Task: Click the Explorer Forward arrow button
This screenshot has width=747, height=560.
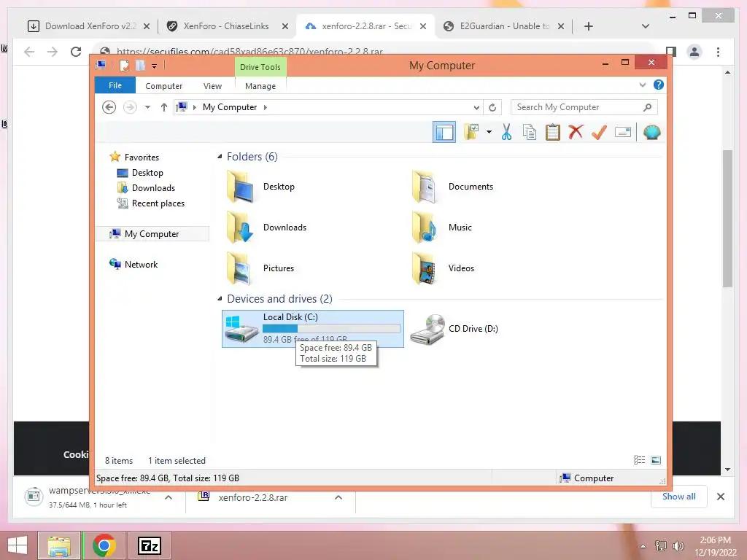Action: pyautogui.click(x=130, y=107)
